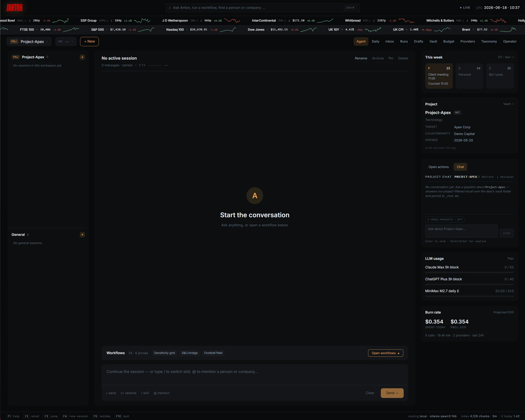
Task: Click the F10 quit shortcut
Action: coord(122,416)
